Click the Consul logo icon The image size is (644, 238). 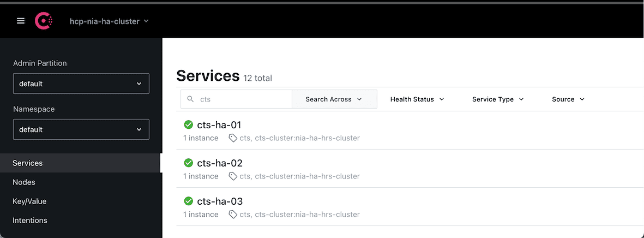[44, 21]
